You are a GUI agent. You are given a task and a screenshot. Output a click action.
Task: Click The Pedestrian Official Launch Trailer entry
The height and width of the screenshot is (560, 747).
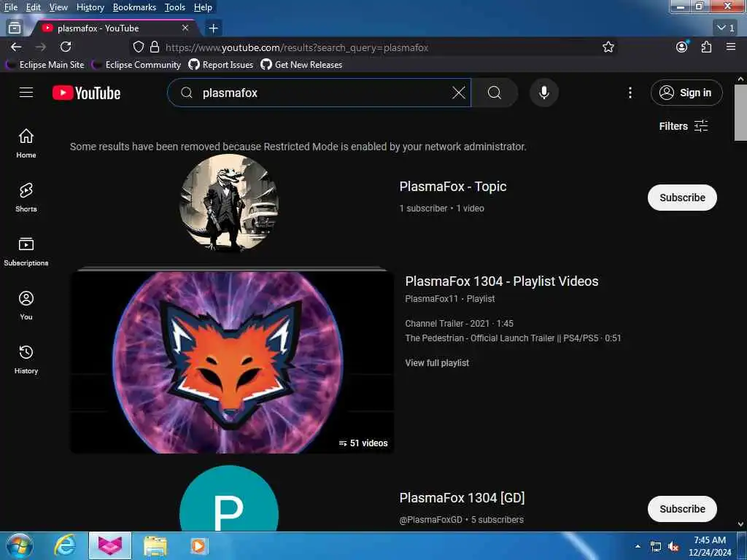click(513, 338)
